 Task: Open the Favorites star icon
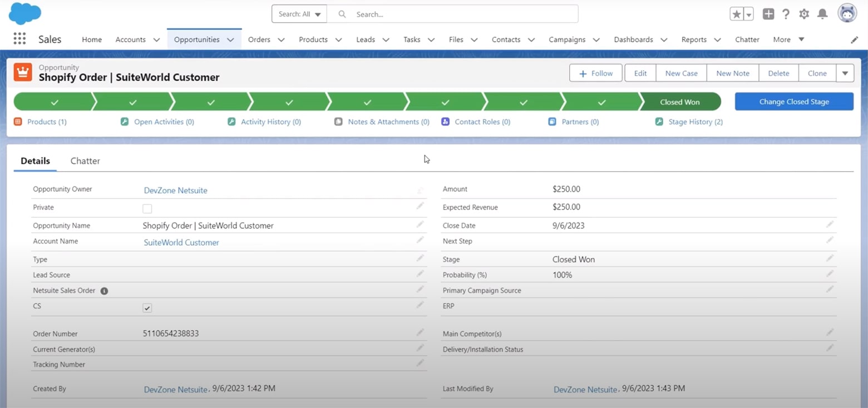click(737, 14)
